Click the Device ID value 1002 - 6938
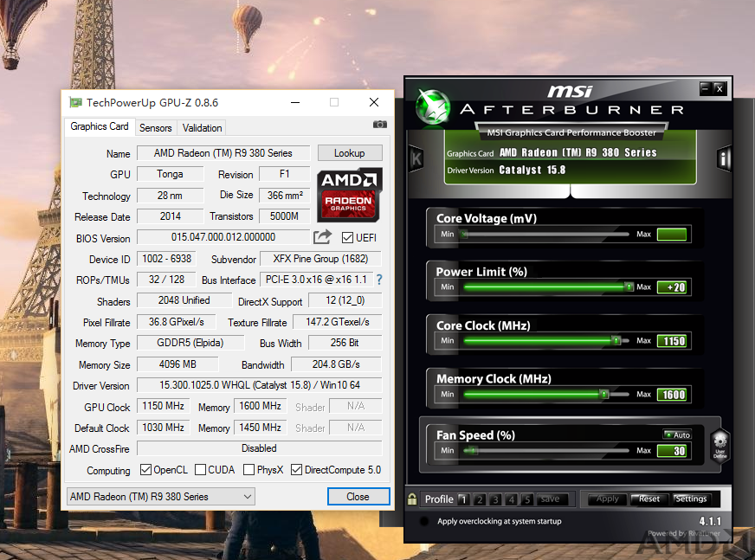 pos(166,259)
